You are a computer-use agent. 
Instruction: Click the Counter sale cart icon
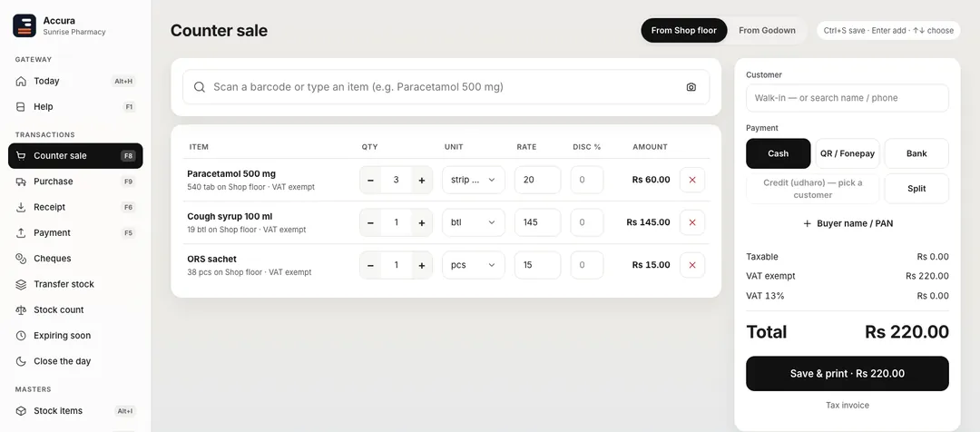coord(21,156)
